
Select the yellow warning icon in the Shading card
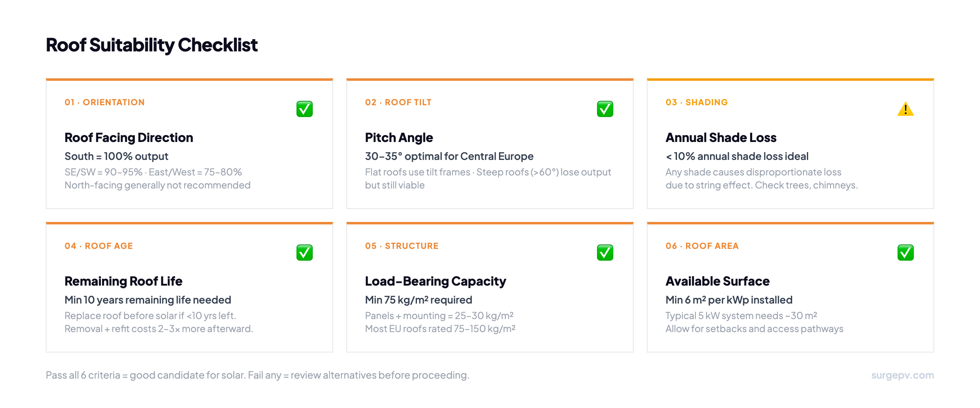point(905,109)
